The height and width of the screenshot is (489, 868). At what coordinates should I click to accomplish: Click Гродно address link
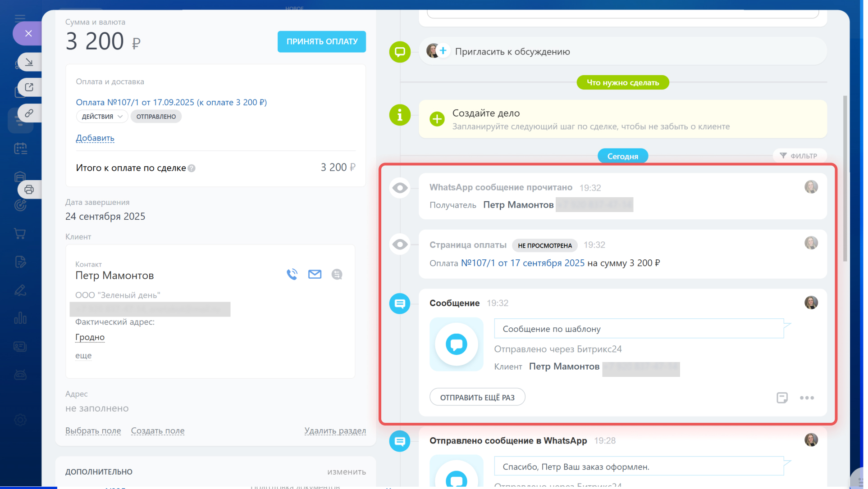[x=90, y=337]
